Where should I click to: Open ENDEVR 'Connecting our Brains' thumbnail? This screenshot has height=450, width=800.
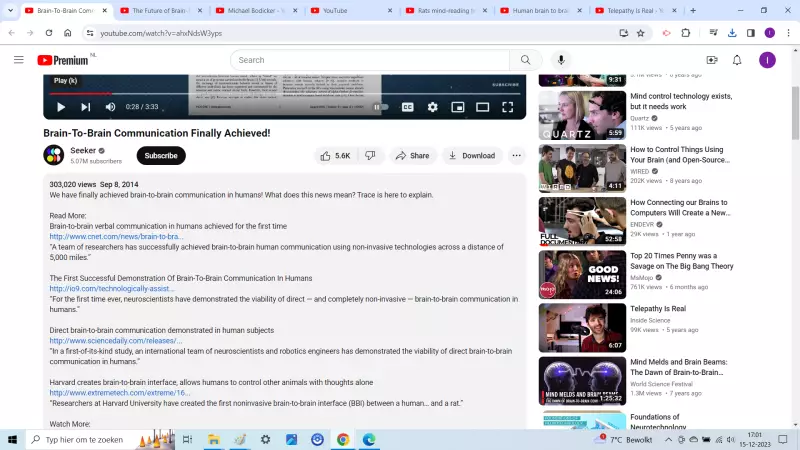(x=582, y=221)
